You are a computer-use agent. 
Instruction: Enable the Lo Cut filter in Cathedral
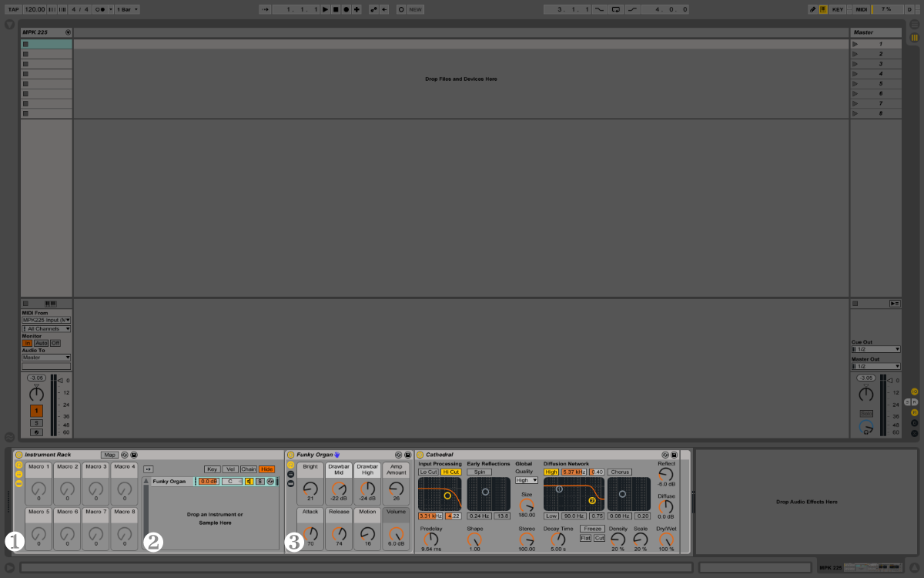click(428, 472)
